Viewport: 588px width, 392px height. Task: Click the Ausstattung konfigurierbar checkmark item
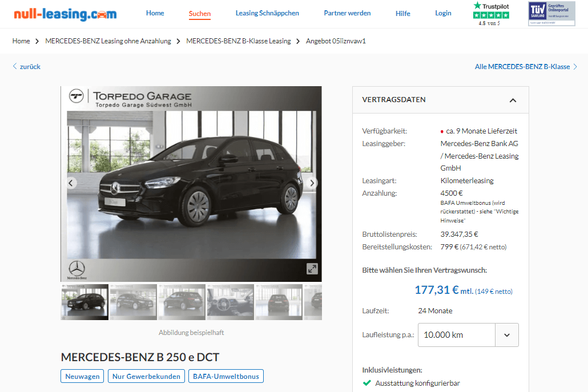pos(412,383)
